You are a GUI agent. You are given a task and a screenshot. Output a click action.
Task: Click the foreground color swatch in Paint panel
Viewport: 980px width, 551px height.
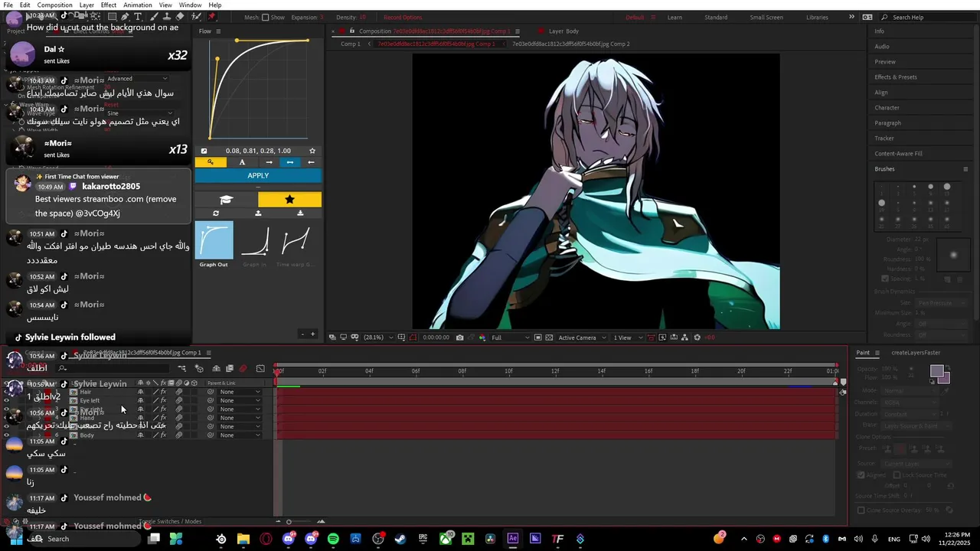pos(936,371)
